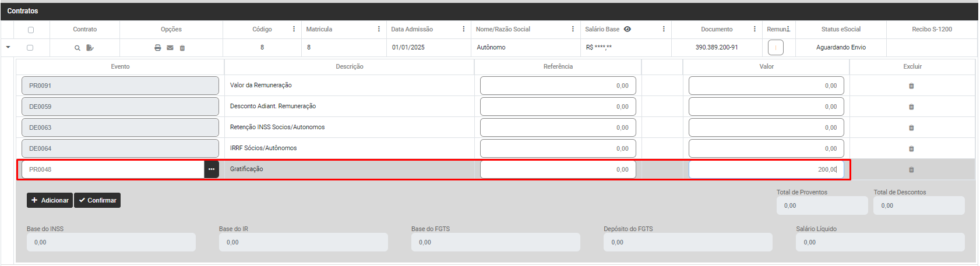
Task: Open the Data Admissão column menu
Action: point(464,29)
